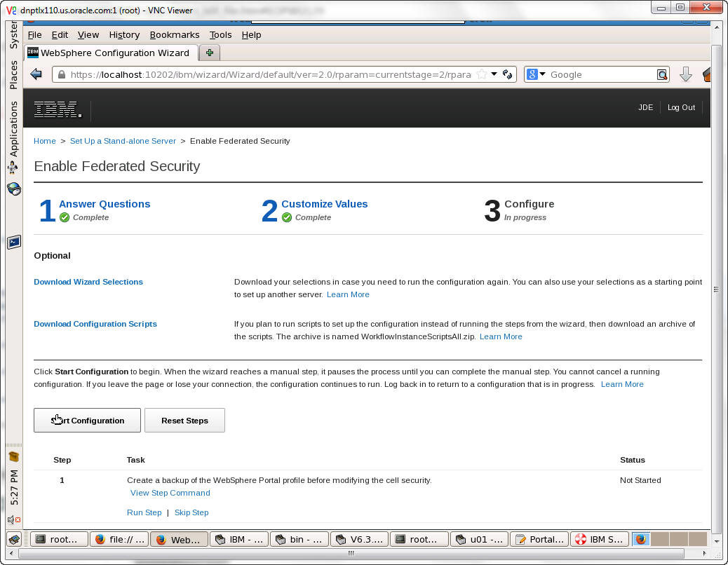Click the Google search input field

pos(601,75)
